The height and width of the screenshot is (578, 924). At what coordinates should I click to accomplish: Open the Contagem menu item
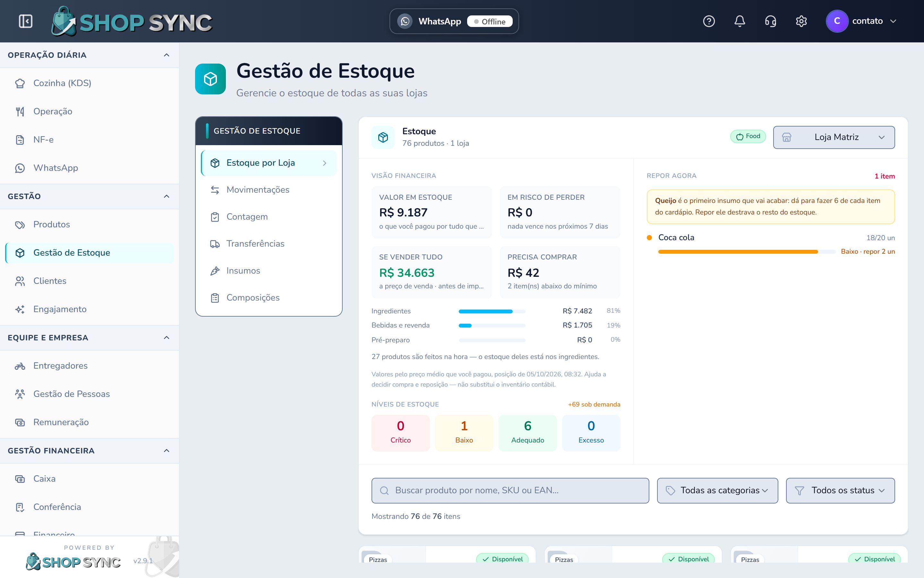(269, 217)
